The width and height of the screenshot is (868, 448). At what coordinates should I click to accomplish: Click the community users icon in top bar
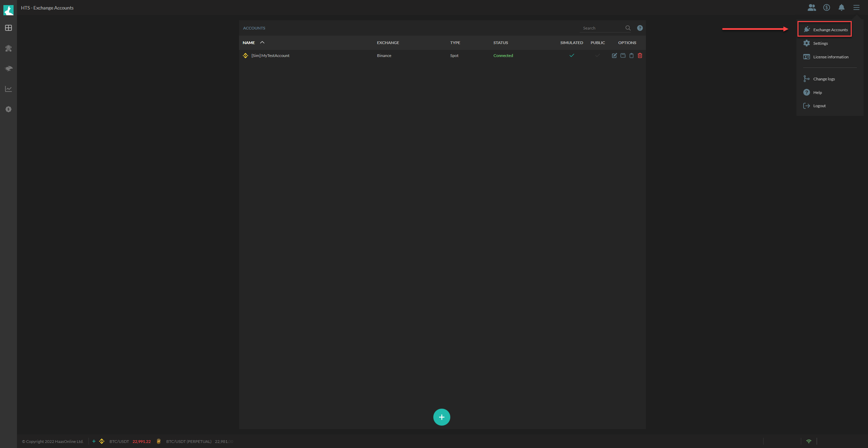[x=812, y=7]
